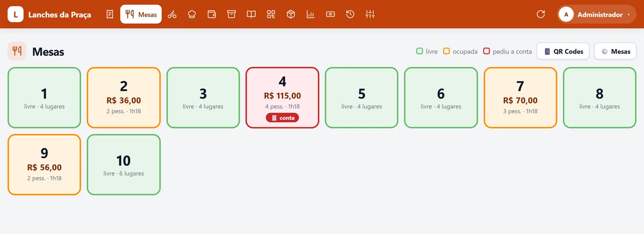Open the archive box icon
Image resolution: width=644 pixels, height=234 pixels.
tap(231, 14)
